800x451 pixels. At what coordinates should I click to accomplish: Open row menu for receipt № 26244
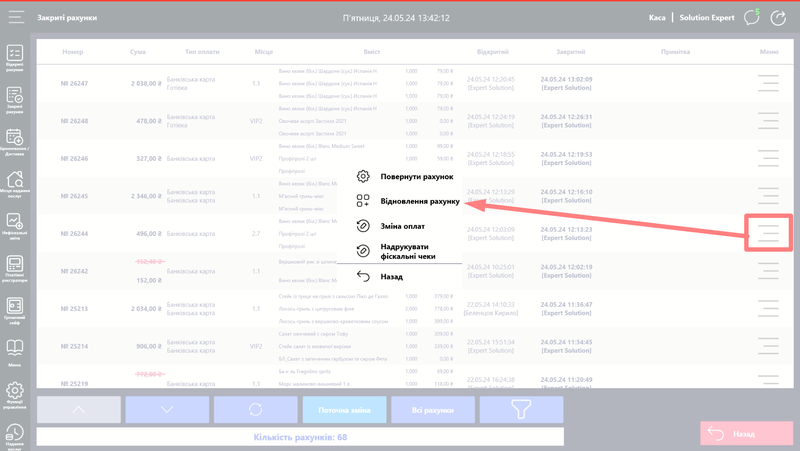tap(768, 233)
